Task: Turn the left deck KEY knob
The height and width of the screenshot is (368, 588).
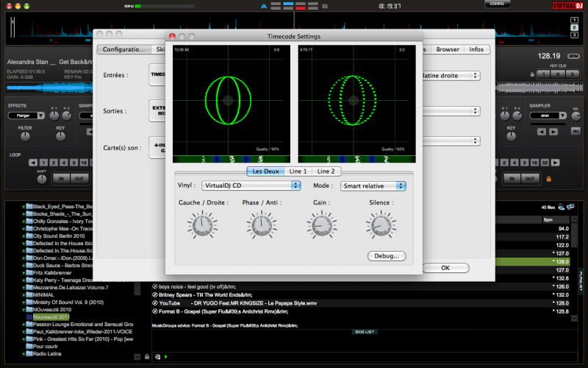Action: 60,137
